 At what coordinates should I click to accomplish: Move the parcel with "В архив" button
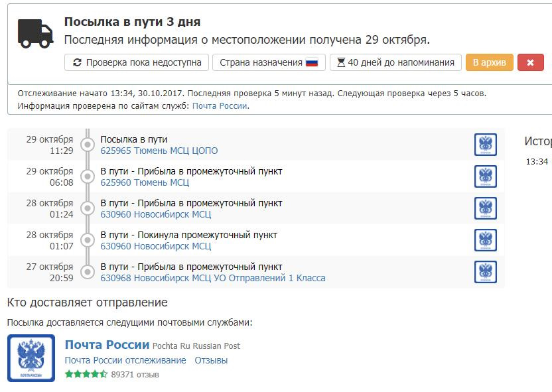[489, 62]
